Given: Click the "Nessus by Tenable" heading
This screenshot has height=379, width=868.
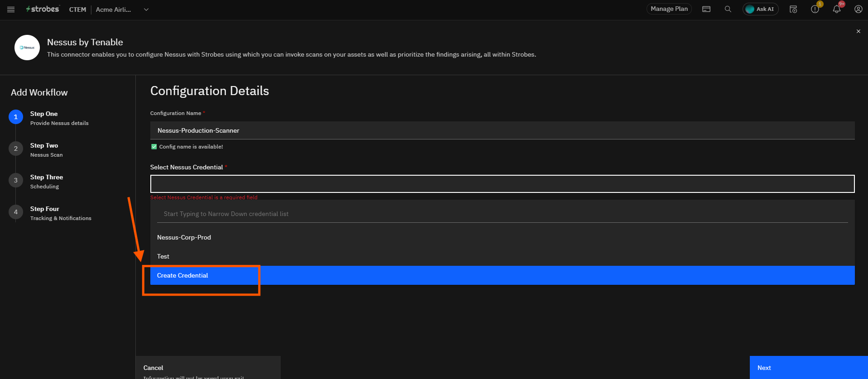Looking at the screenshot, I should click(x=85, y=42).
